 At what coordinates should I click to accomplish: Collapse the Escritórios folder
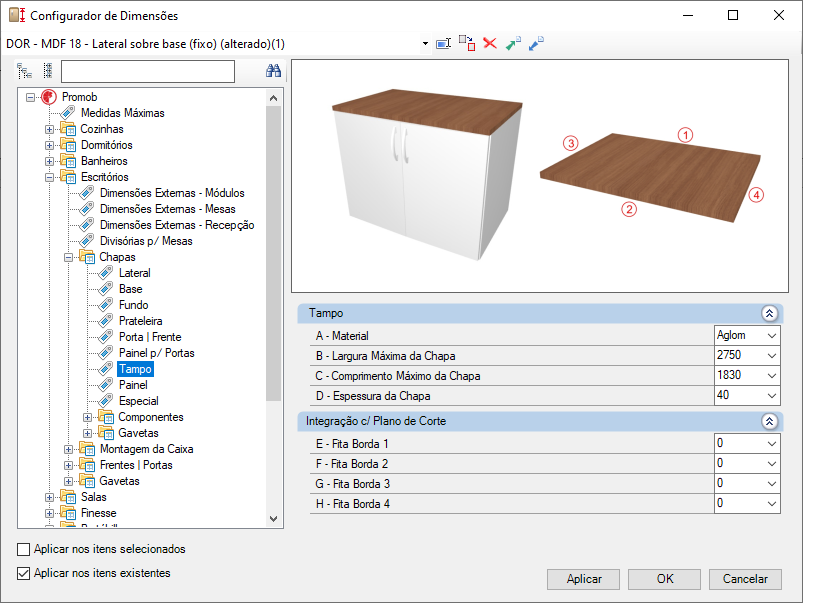[x=49, y=177]
